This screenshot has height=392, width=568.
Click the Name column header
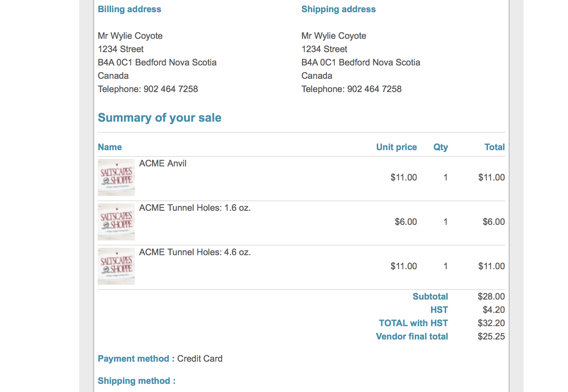110,147
